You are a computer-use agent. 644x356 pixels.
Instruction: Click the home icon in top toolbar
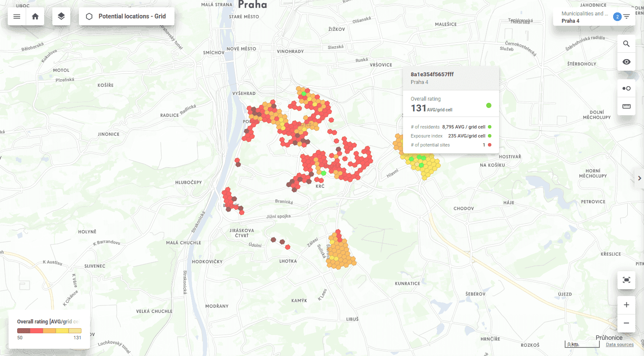[35, 16]
